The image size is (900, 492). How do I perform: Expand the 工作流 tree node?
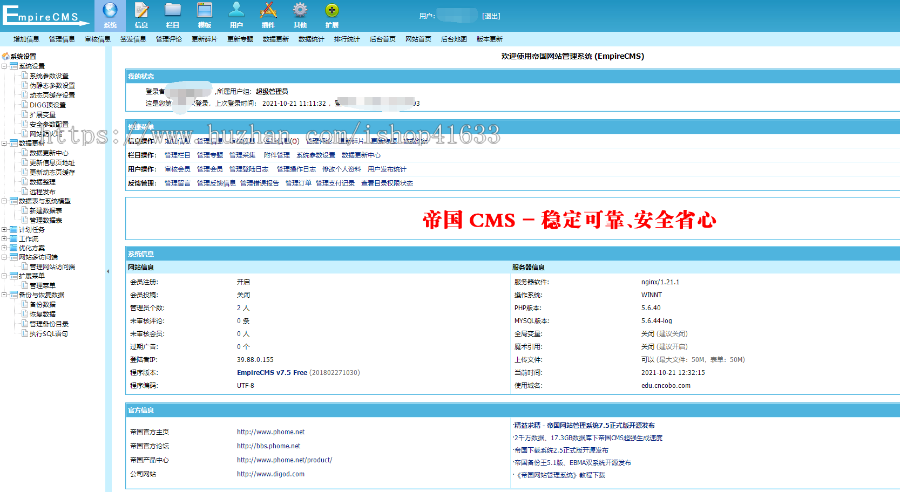point(5,238)
